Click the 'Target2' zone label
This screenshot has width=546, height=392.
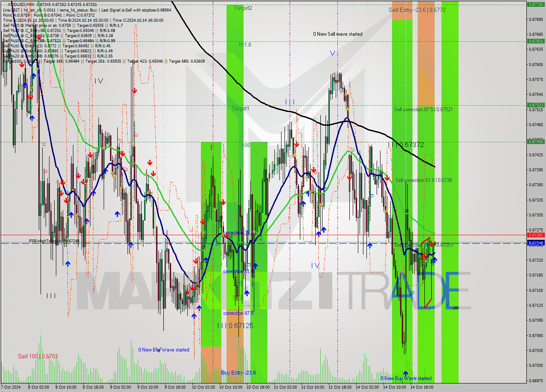[x=243, y=8]
